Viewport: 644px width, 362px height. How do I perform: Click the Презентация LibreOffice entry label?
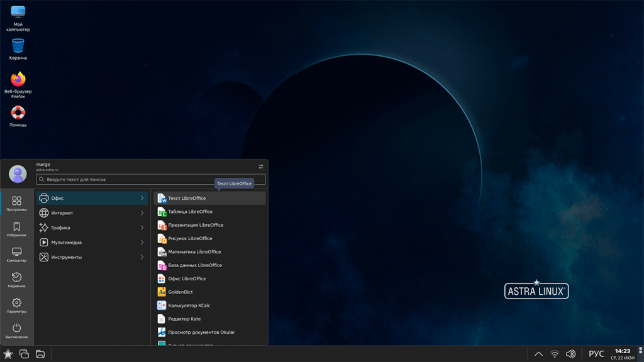(x=196, y=225)
